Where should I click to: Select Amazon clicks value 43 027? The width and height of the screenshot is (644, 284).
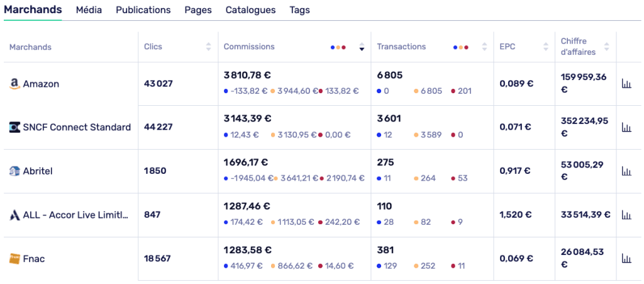click(158, 83)
